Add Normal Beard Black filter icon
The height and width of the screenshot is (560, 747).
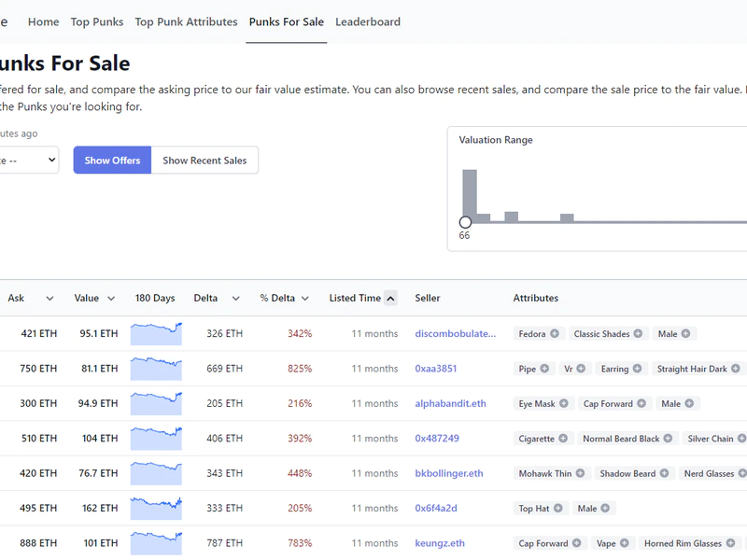pyautogui.click(x=668, y=438)
